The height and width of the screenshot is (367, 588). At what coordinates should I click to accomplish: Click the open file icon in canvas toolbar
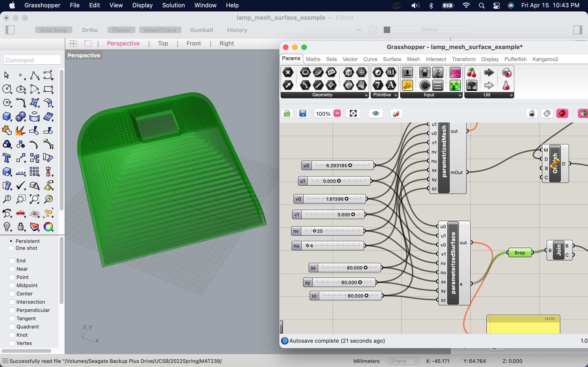tap(287, 113)
